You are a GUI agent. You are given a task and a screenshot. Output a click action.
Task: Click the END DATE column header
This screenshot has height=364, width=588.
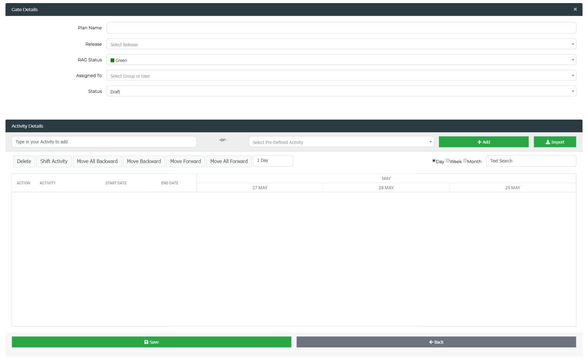tap(170, 183)
